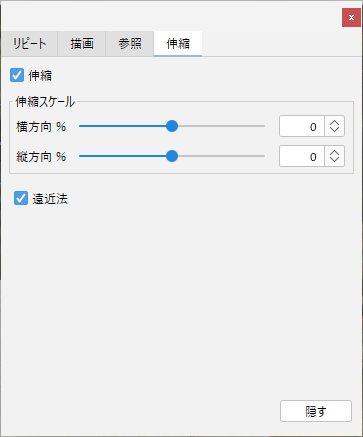Close the dialog with the red X button
This screenshot has width=363, height=437.
351,18
